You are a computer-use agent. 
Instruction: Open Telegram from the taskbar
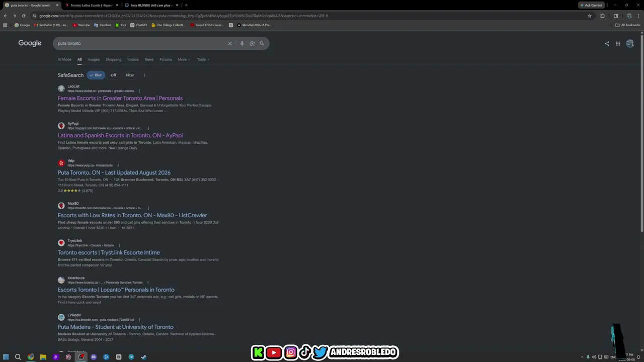[x=131, y=357]
